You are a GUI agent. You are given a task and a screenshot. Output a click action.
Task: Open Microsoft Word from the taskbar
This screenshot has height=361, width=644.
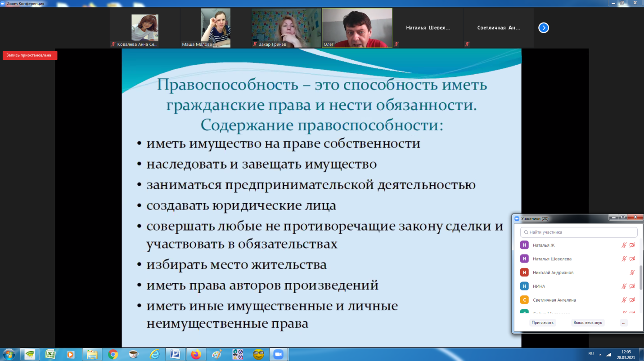(x=175, y=354)
